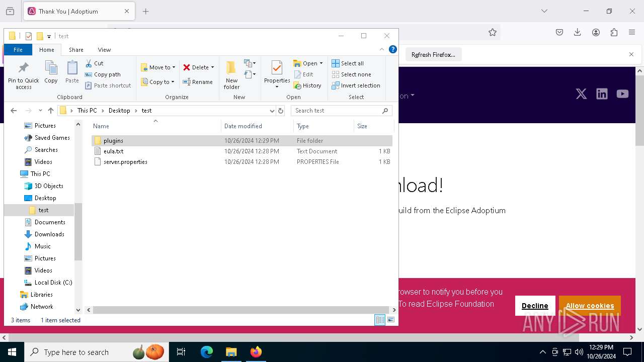Screen dimensions: 644x362
Task: Open the Move to dropdown
Action: pyautogui.click(x=158, y=67)
